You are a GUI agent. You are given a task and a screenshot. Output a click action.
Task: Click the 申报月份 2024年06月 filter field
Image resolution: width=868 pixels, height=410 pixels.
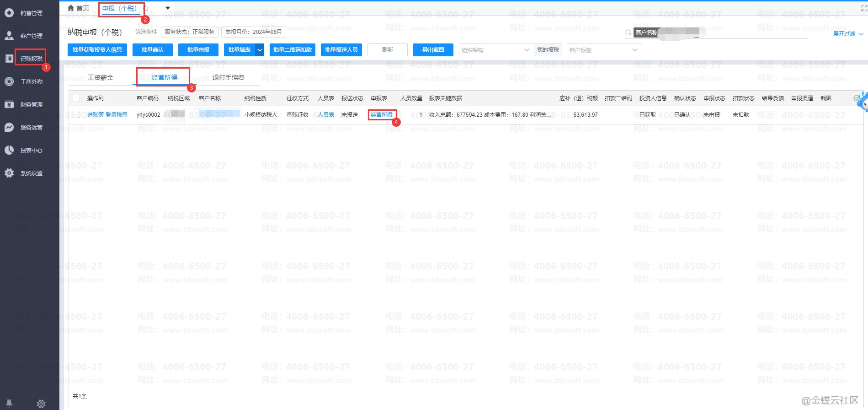click(253, 32)
